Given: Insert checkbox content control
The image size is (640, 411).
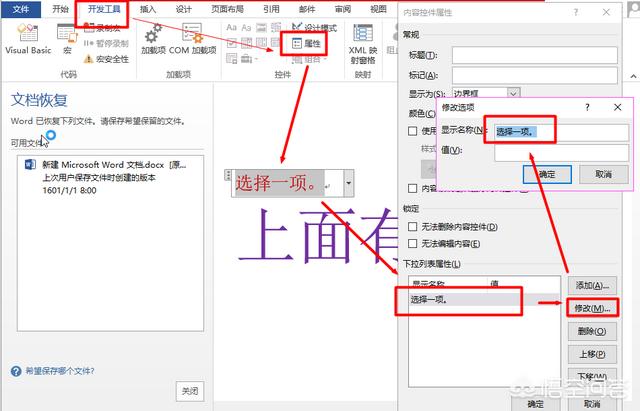Looking at the screenshot, I should point(231,43).
